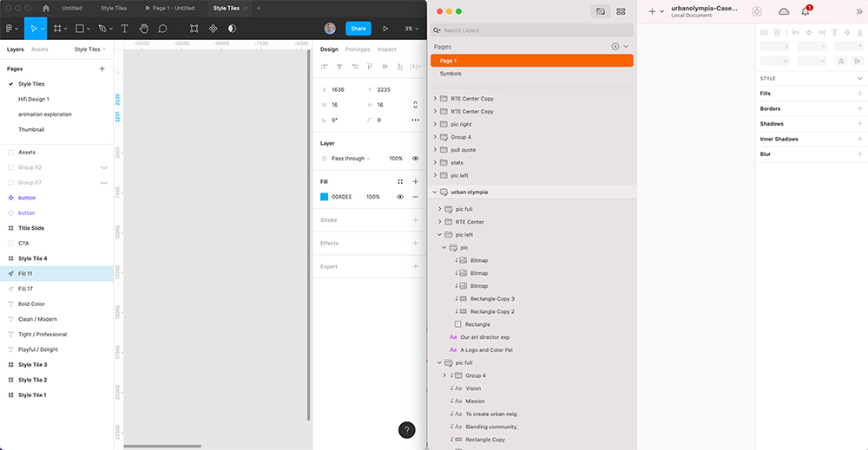Click the Create component icon

point(214,29)
